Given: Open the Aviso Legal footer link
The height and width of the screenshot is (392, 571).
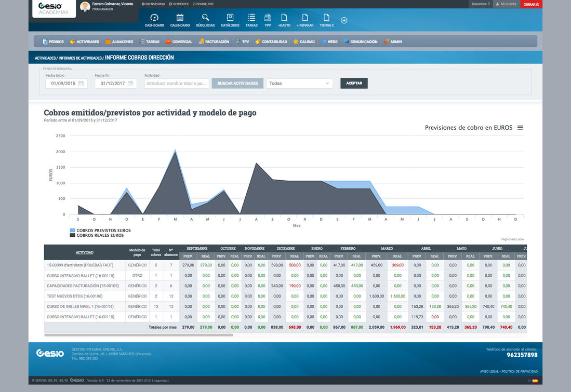Looking at the screenshot, I should (489, 372).
